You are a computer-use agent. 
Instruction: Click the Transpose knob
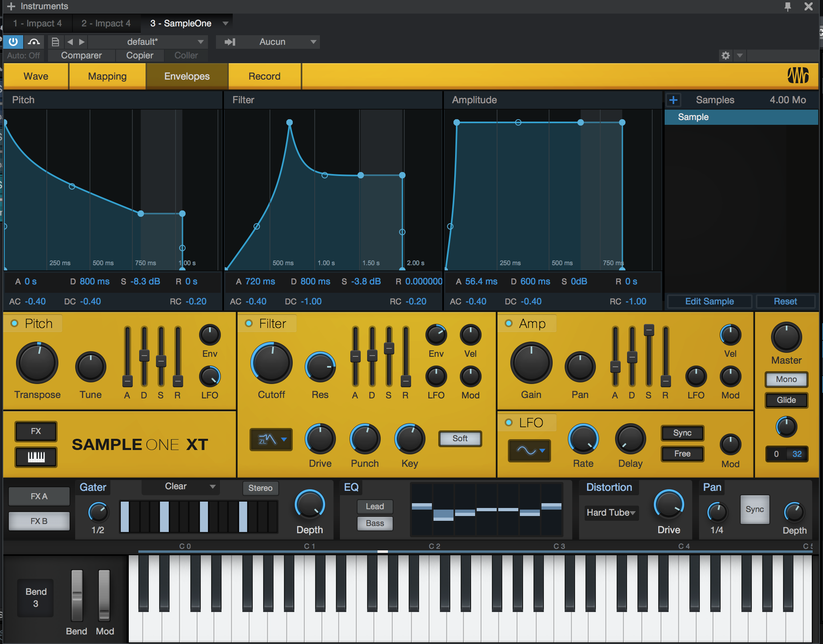37,363
